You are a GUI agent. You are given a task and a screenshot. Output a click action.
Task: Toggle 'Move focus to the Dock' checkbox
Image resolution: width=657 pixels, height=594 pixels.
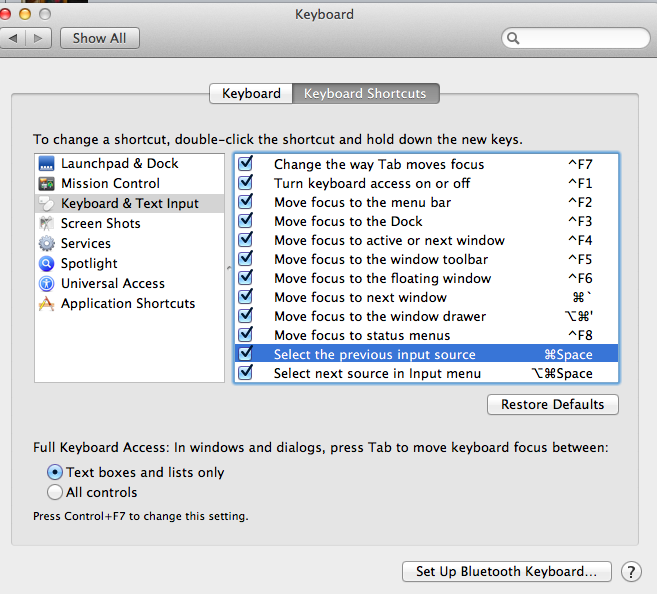pyautogui.click(x=246, y=221)
